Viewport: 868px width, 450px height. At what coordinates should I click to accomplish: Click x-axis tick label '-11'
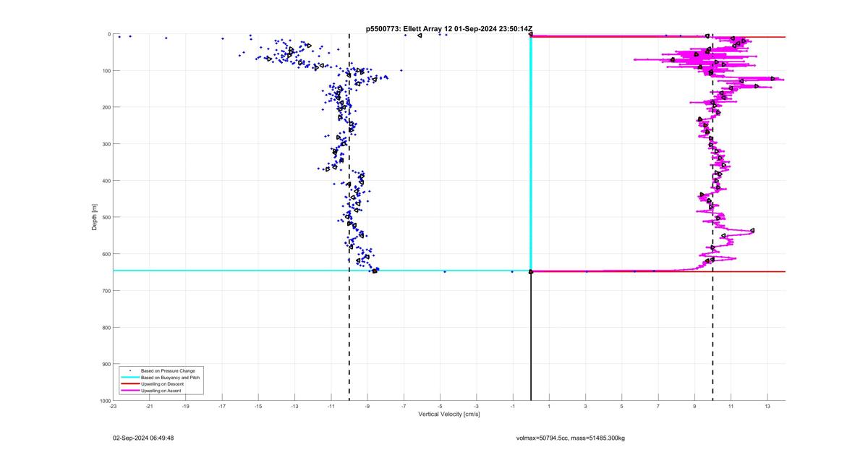[331, 407]
